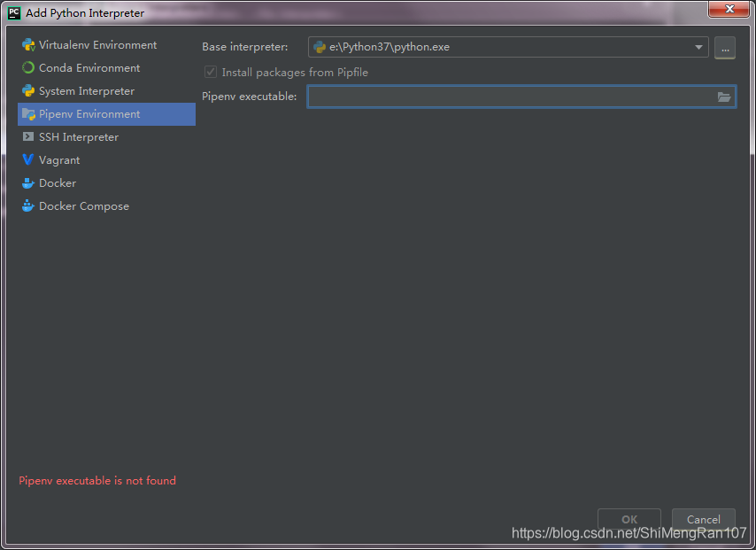Select the Docker label

point(58,183)
